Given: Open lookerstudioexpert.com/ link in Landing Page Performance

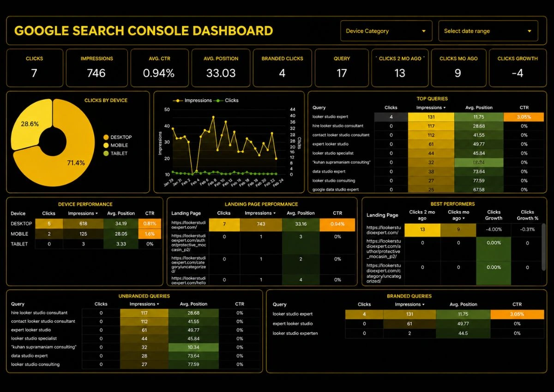Looking at the screenshot, I should (188, 225).
